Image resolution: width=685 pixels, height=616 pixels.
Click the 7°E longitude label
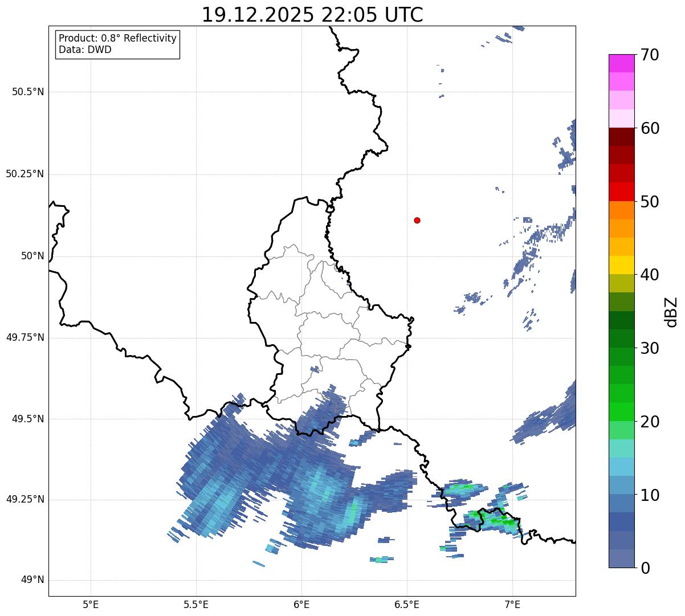coord(512,604)
